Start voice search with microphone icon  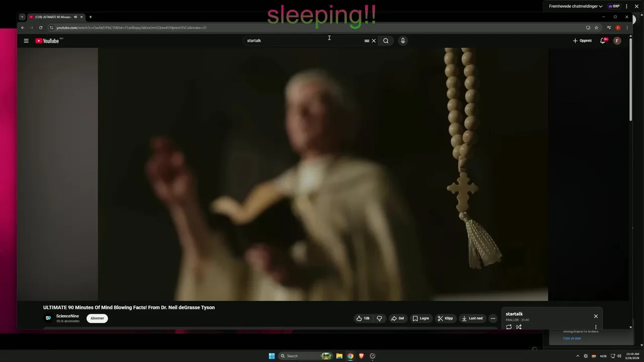pyautogui.click(x=403, y=41)
